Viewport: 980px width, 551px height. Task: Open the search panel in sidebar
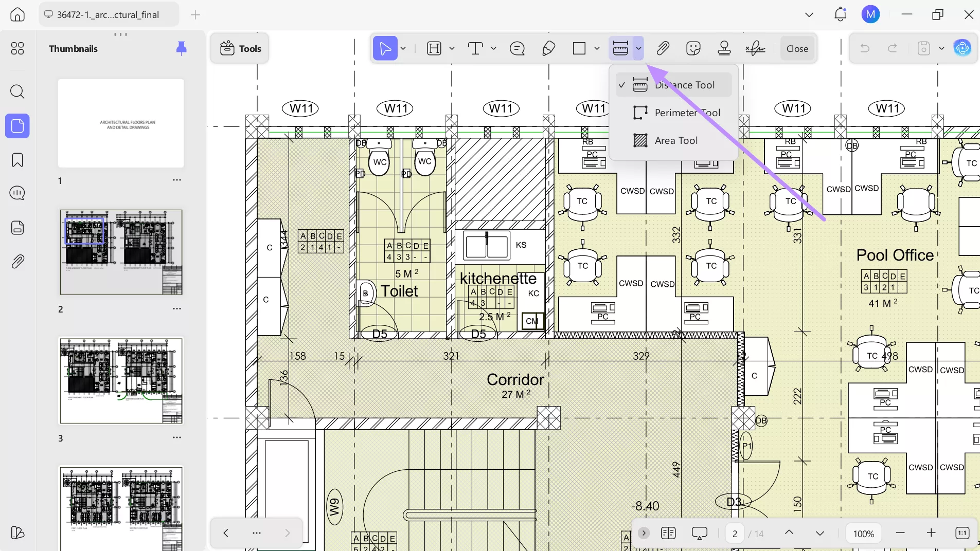(17, 92)
